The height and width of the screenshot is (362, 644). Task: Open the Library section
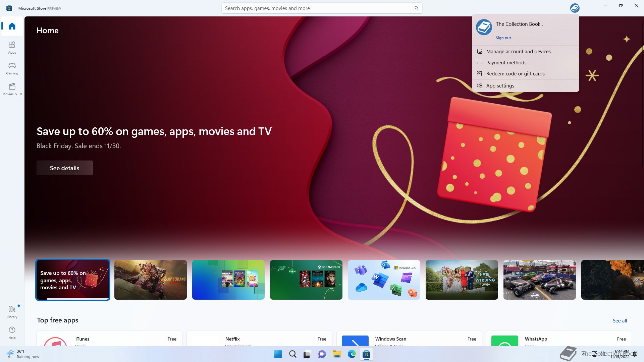[12, 312]
